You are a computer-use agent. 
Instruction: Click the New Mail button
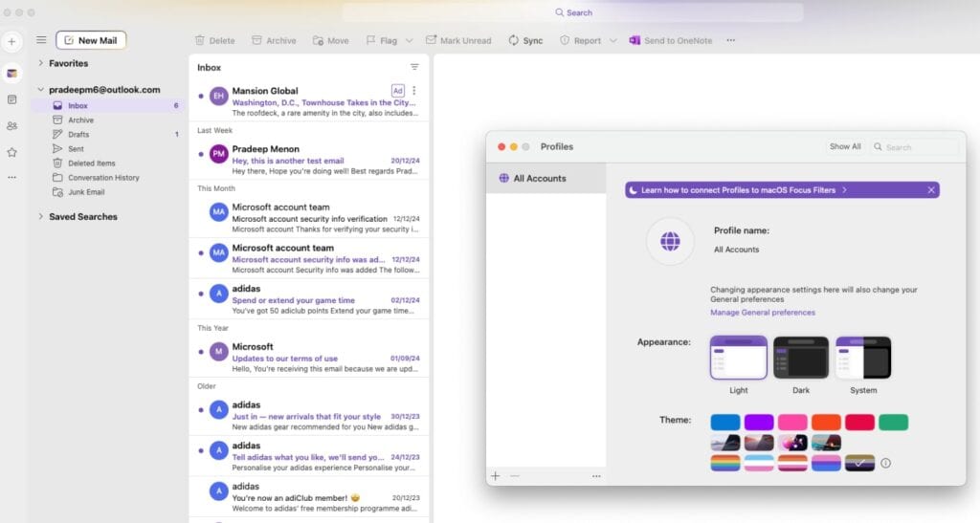point(91,40)
